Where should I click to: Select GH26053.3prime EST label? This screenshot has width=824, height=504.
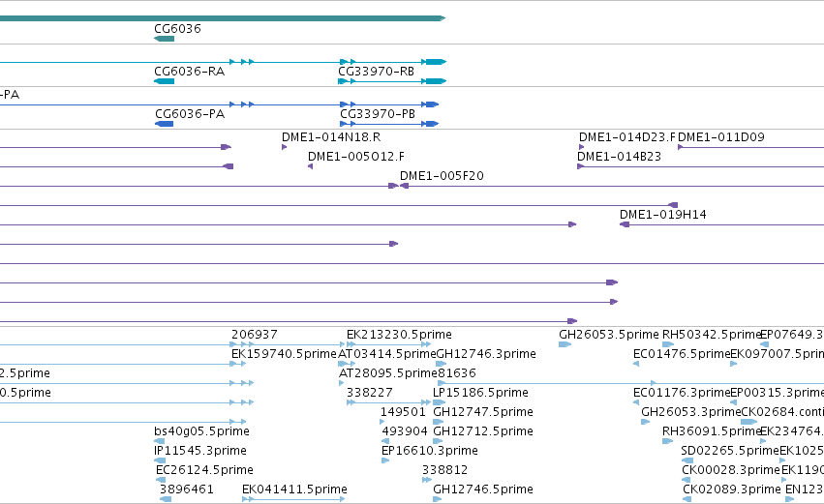click(x=690, y=412)
